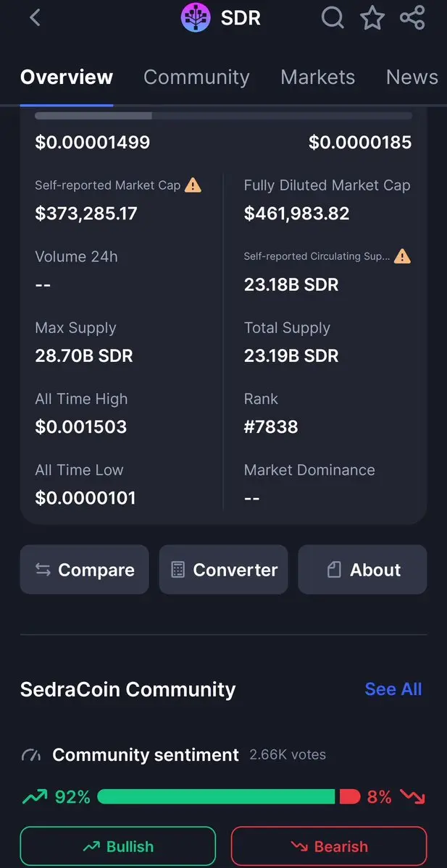The width and height of the screenshot is (447, 868).
Task: Tap the community sentiment gauge icon
Action: pyautogui.click(x=31, y=754)
